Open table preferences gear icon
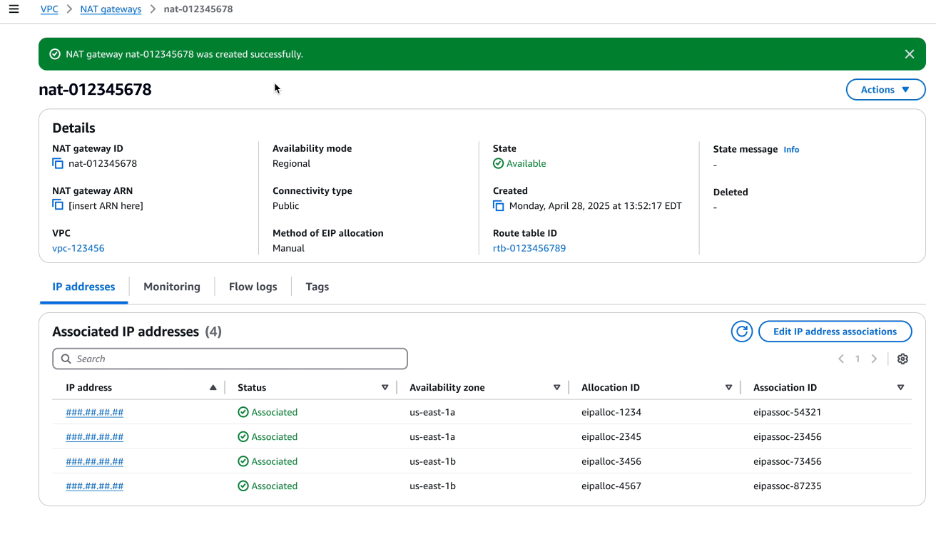 pos(903,359)
